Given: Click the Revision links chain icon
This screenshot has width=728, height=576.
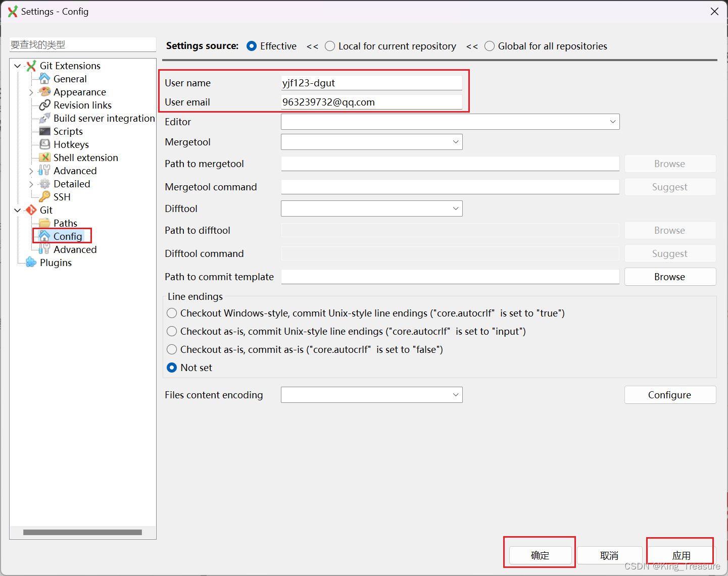Looking at the screenshot, I should (x=44, y=105).
